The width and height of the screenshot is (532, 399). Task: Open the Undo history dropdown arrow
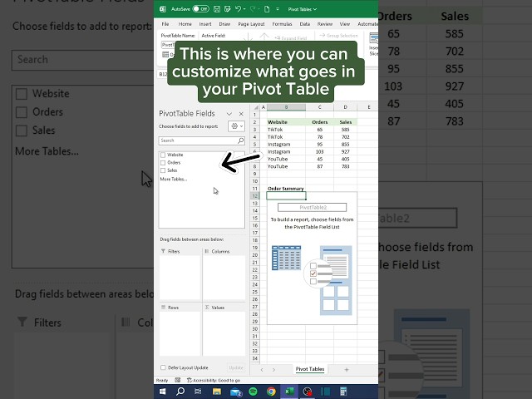pyautogui.click(x=244, y=9)
